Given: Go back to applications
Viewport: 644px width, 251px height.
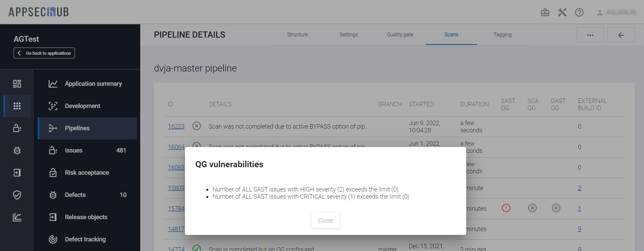Looking at the screenshot, I should click(44, 53).
